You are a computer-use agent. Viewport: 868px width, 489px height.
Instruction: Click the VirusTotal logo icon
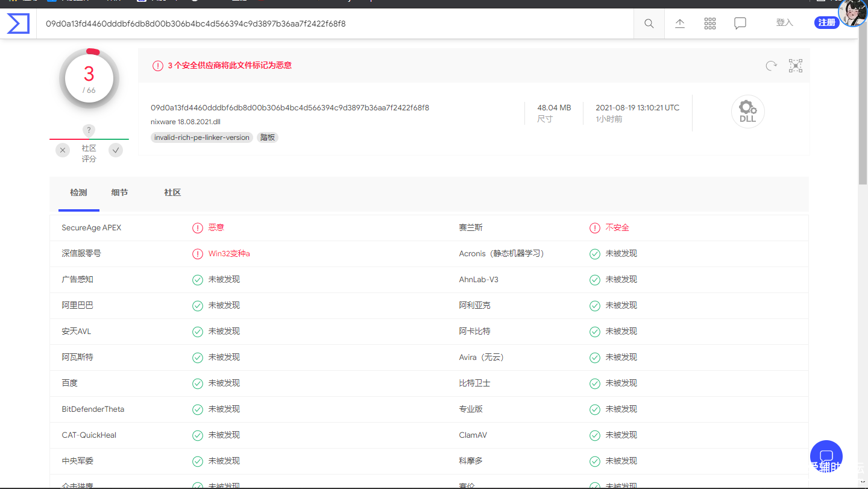click(18, 24)
